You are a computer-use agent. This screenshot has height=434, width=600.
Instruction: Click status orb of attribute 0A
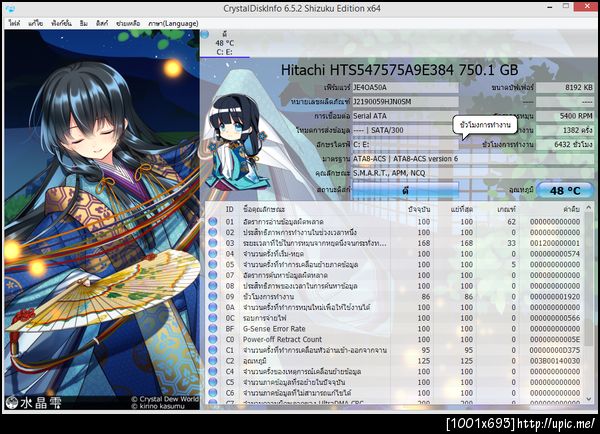click(213, 307)
